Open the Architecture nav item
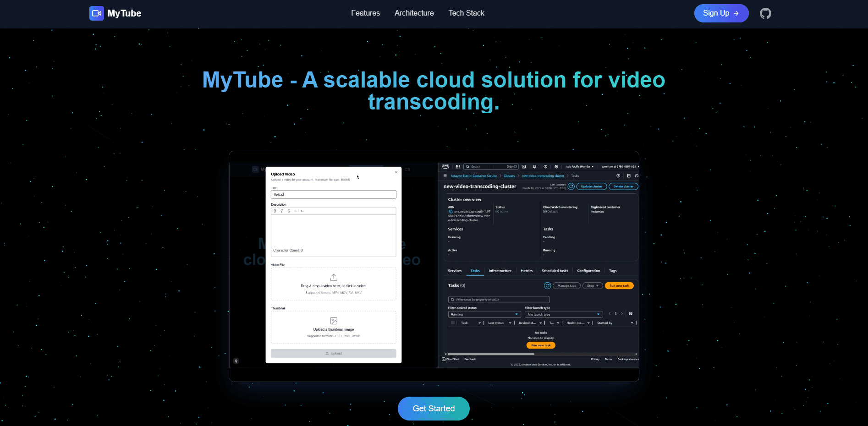This screenshot has width=868, height=426. pos(414,13)
